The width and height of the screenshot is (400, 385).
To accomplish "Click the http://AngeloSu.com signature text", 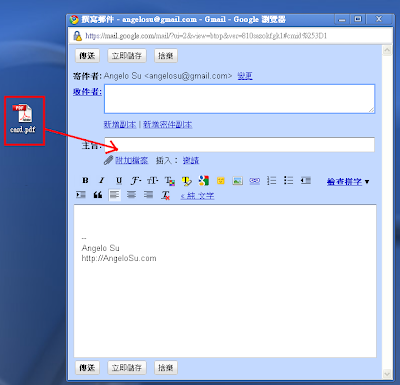I will (x=119, y=258).
